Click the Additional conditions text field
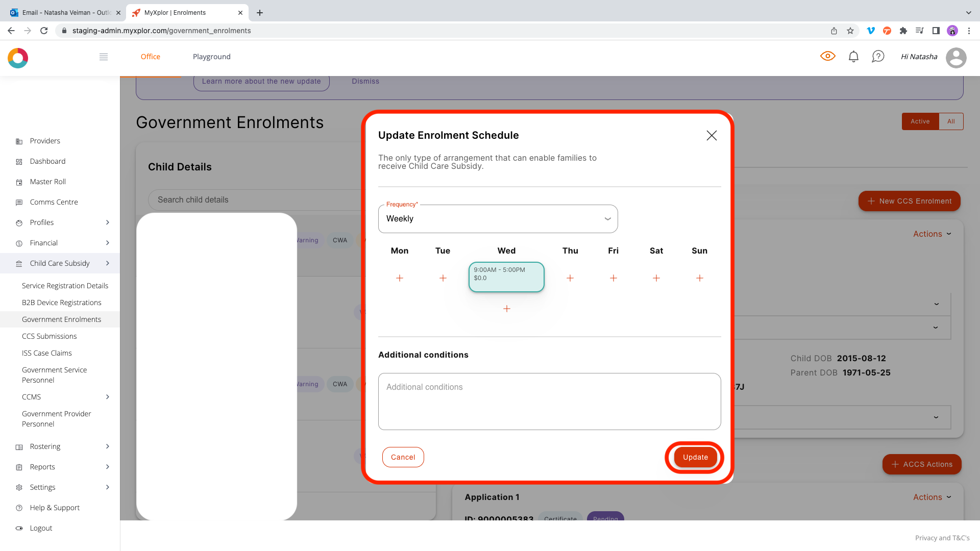The width and height of the screenshot is (980, 551). click(549, 402)
